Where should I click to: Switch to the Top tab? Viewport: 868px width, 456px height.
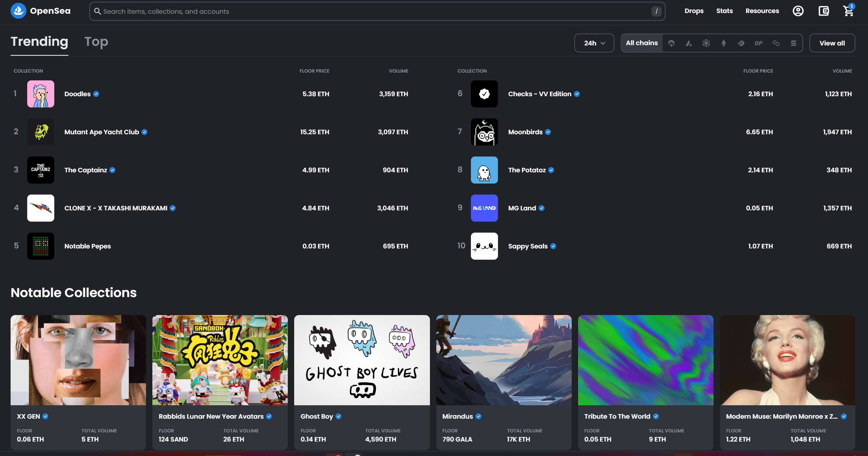coord(96,42)
